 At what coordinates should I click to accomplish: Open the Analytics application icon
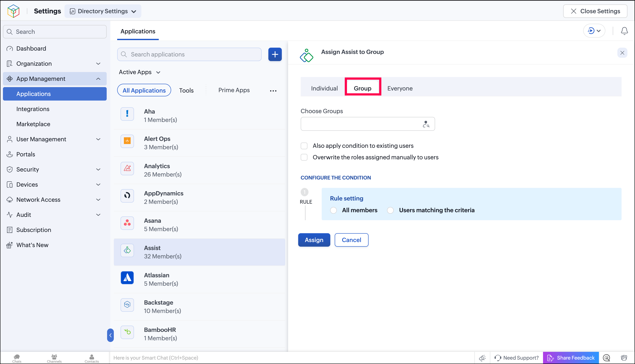pos(127,168)
